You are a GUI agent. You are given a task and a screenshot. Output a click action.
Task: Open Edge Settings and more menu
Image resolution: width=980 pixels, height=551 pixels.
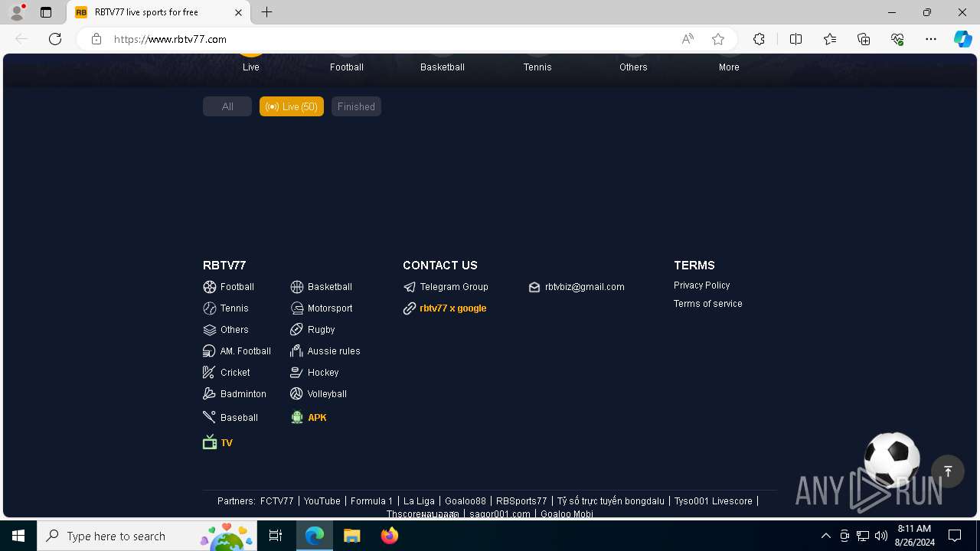click(931, 39)
